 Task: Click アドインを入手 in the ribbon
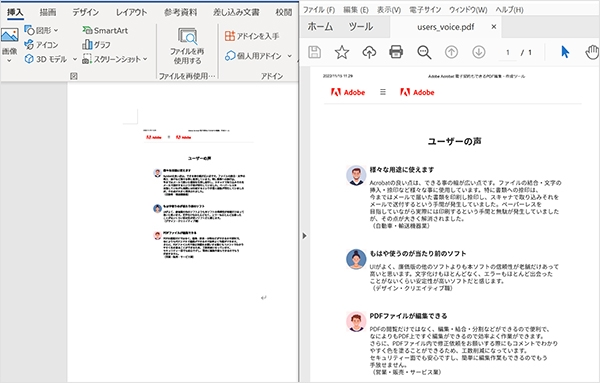pyautogui.click(x=252, y=36)
